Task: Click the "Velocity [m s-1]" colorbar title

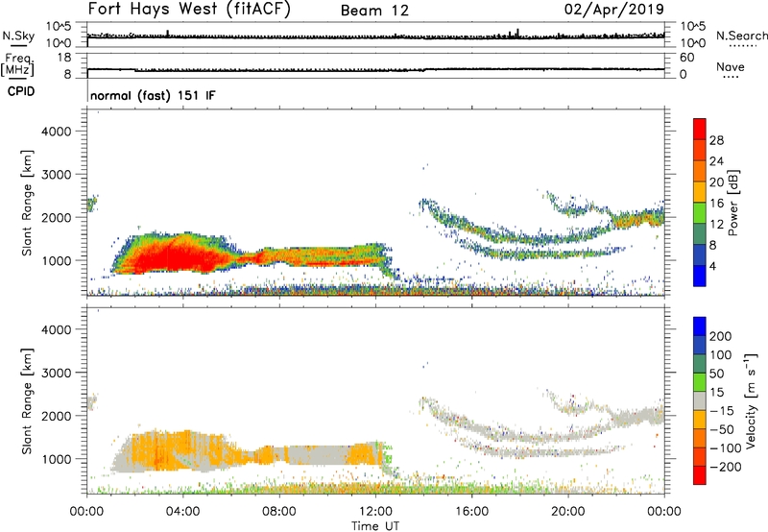Action: click(x=751, y=400)
